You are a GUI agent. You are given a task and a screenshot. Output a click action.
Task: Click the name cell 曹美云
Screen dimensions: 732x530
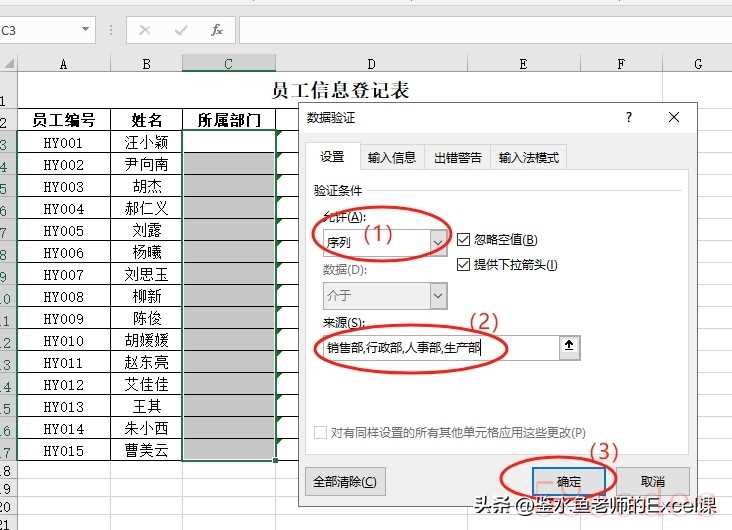[146, 450]
